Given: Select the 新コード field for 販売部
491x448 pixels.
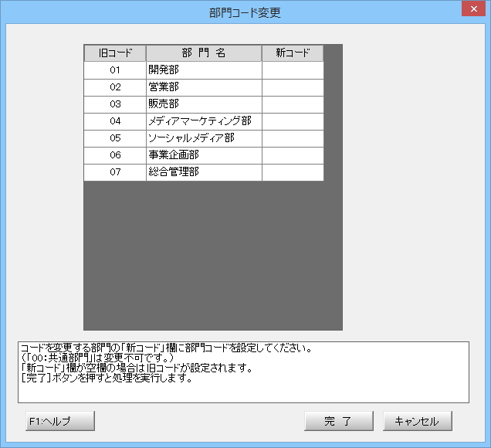Looking at the screenshot, I should point(293,104).
